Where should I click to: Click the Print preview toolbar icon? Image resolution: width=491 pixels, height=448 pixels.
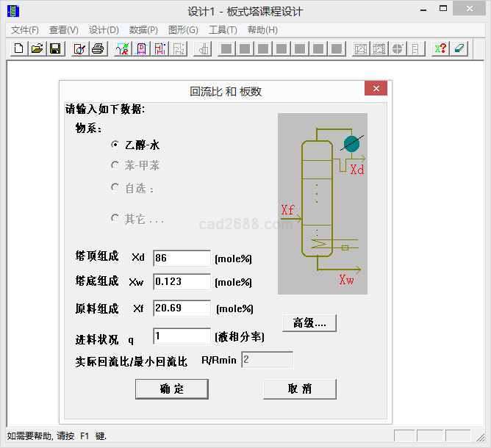[x=79, y=48]
